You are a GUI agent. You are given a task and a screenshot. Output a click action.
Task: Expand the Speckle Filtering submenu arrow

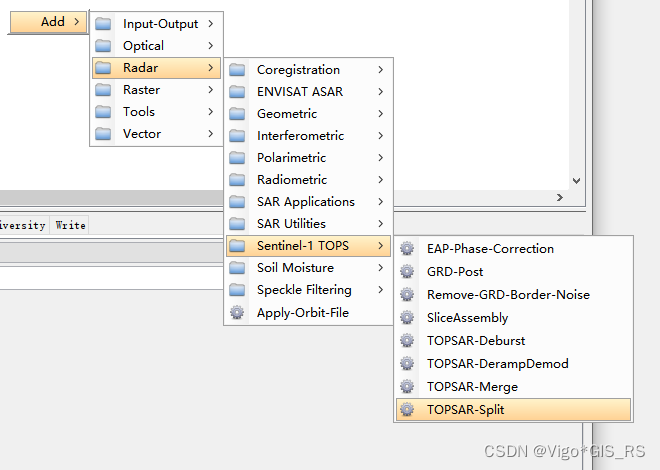pos(381,289)
